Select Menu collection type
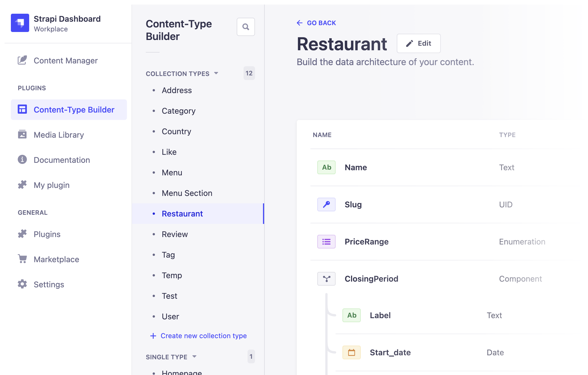This screenshot has width=588, height=375. (198, 173)
